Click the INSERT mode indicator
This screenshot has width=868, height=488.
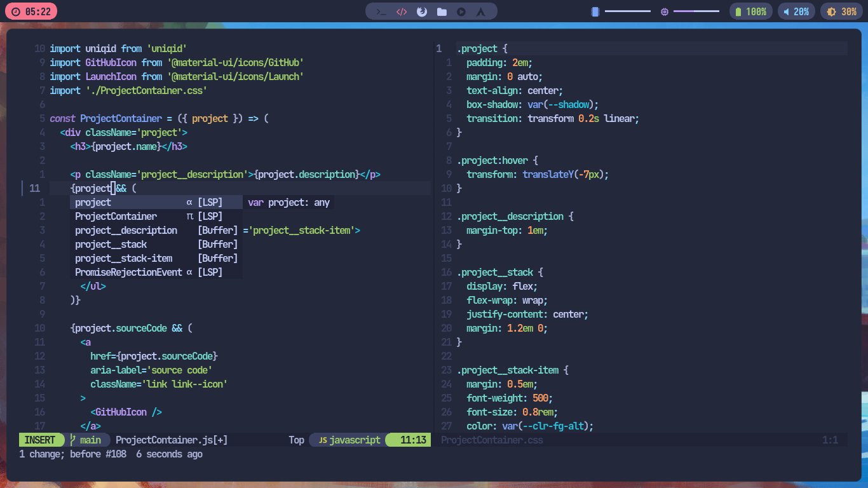(41, 440)
